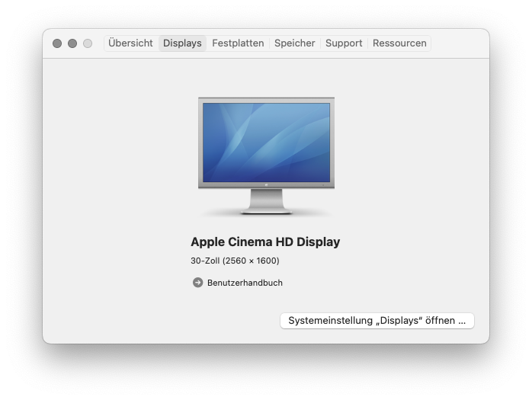Switch to the Übersicht tab

130,43
